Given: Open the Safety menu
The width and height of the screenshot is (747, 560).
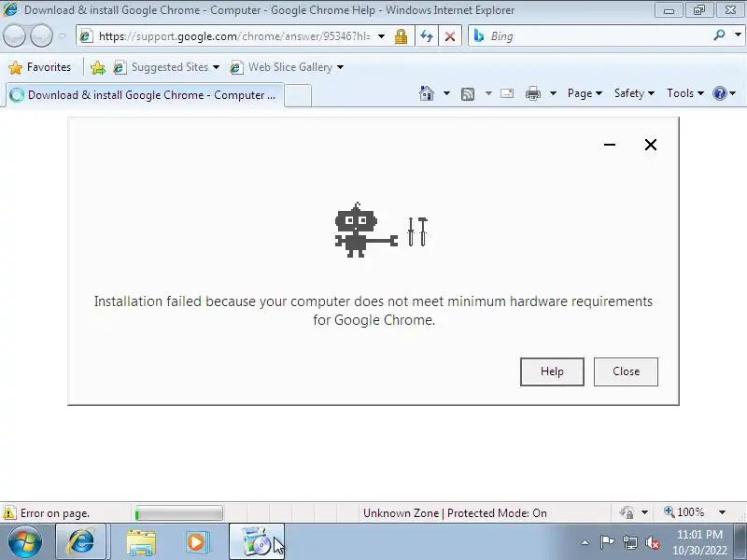Looking at the screenshot, I should coord(634,93).
